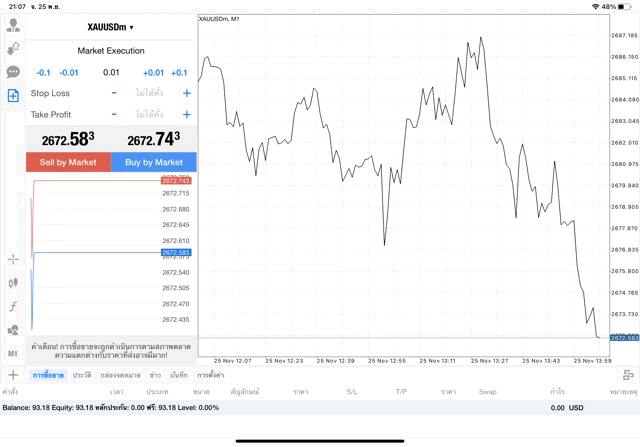Select the crosshair cursor tool
The height and width of the screenshot is (447, 640).
(13, 260)
